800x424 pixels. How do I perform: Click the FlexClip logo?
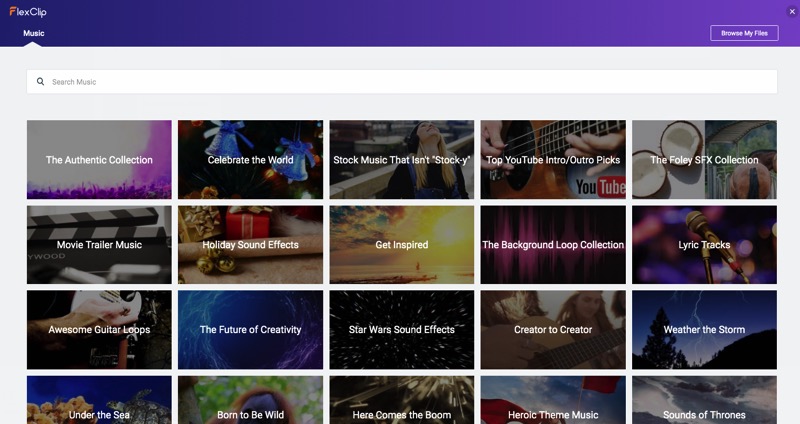[28, 11]
